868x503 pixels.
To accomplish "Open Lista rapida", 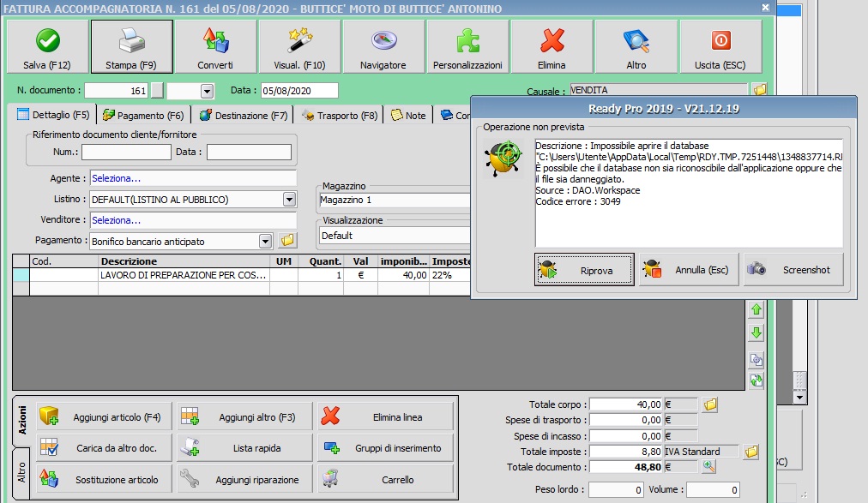I will [244, 447].
